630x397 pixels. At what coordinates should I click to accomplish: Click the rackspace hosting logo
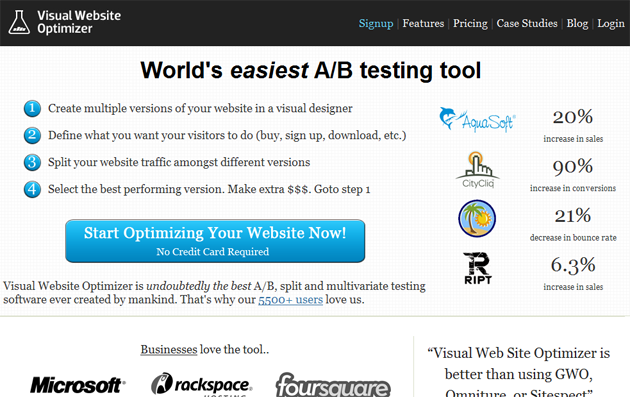tap(202, 385)
